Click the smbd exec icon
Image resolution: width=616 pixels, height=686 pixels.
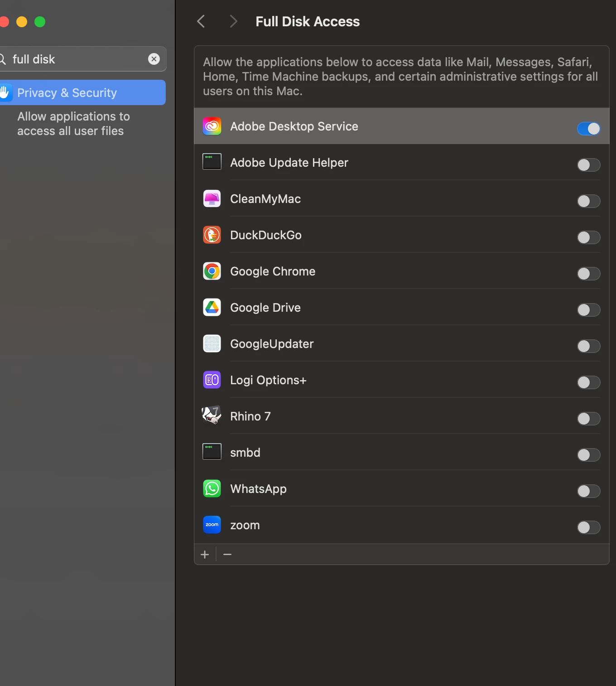coord(212,451)
